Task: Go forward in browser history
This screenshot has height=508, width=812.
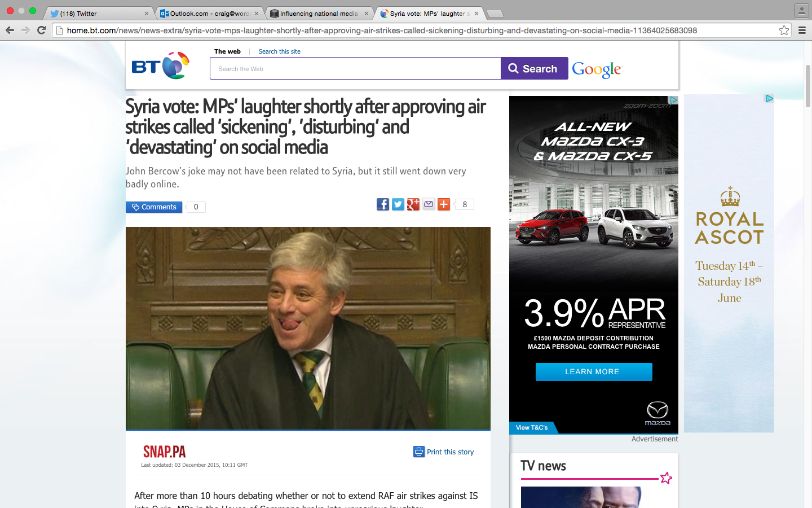Action: [x=25, y=30]
